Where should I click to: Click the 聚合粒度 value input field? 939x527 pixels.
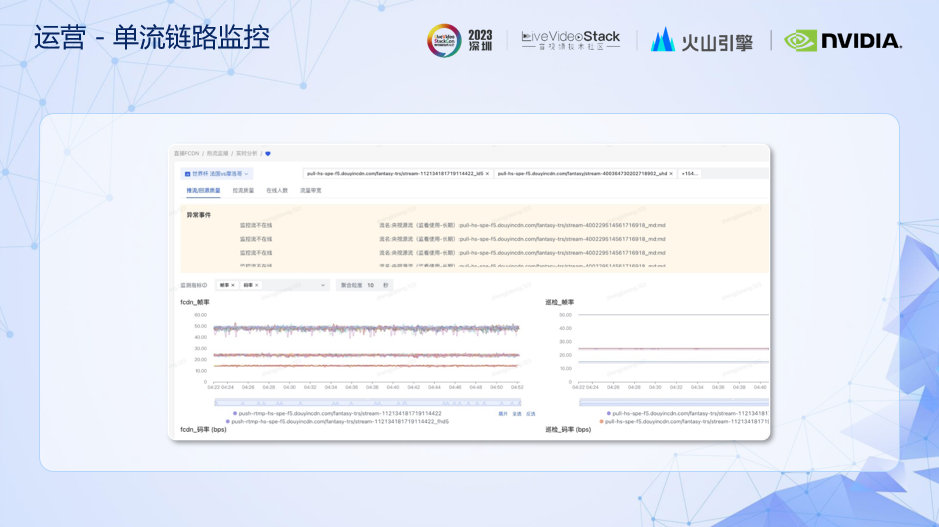371,285
